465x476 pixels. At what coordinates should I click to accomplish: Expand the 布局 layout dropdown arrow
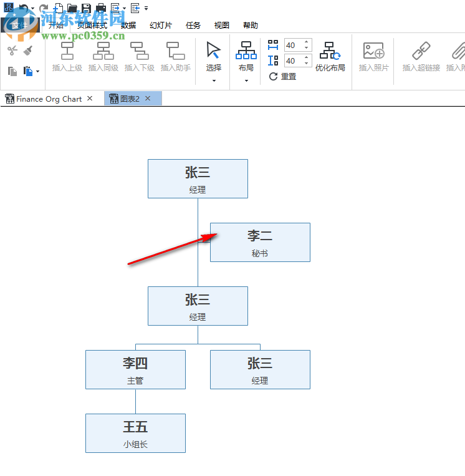tap(246, 80)
